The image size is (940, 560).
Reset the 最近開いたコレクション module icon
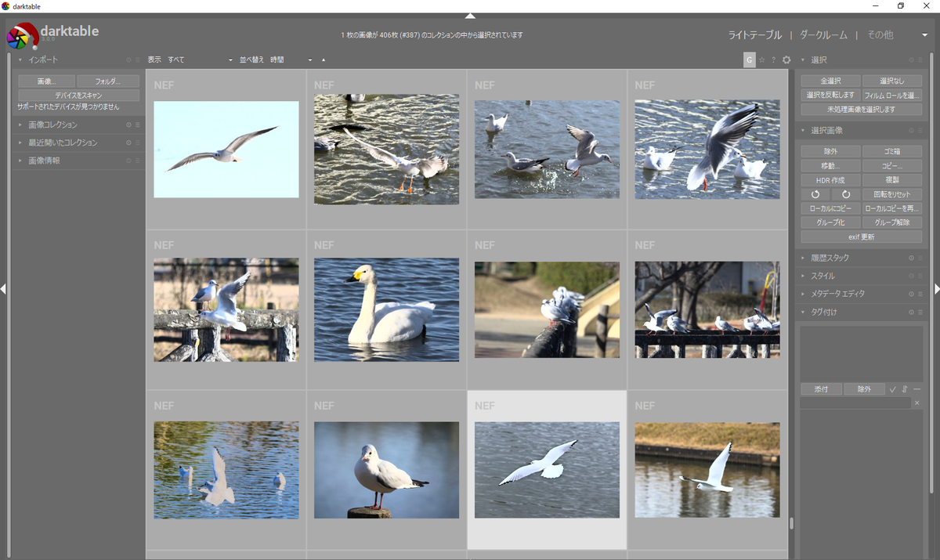(128, 143)
